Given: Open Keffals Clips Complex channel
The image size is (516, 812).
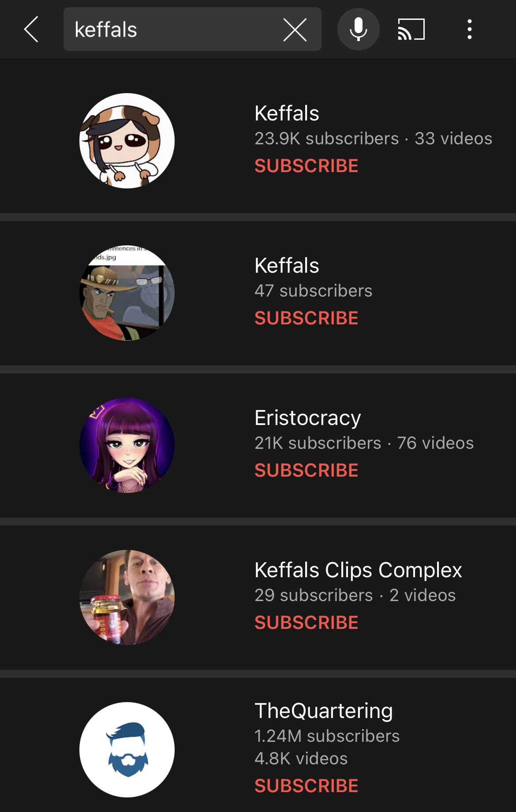Looking at the screenshot, I should [x=358, y=570].
